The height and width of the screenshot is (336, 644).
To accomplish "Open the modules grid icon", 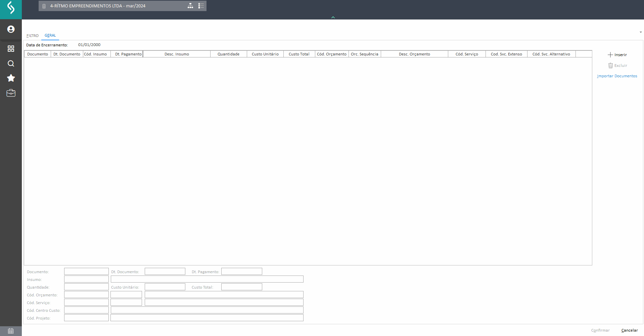I will pos(11,49).
